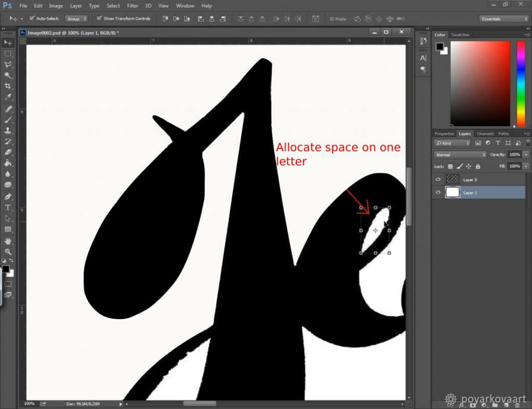The image size is (532, 409).
Task: Select the Horizontal Type tool
Action: [x=8, y=208]
